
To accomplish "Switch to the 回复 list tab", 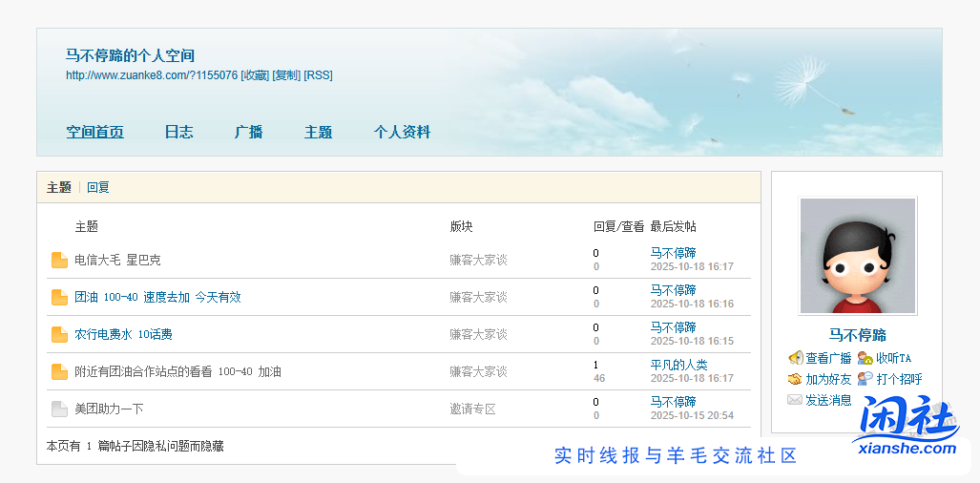I will coord(98,187).
